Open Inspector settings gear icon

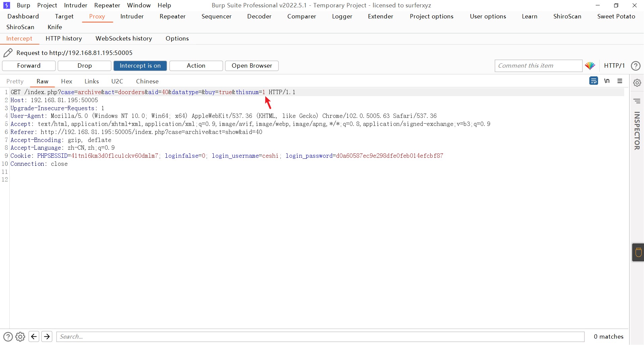(637, 83)
